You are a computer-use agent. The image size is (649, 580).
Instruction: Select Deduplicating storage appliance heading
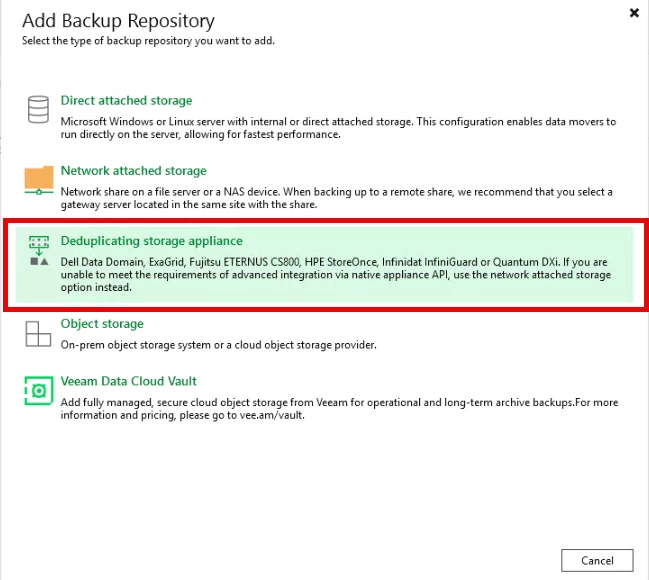[151, 241]
